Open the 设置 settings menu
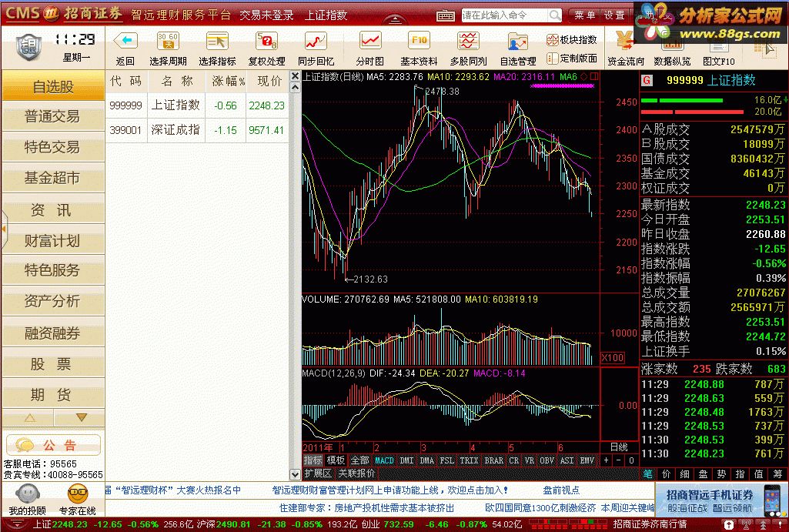Viewport: 789px width, 532px height. coord(614,15)
